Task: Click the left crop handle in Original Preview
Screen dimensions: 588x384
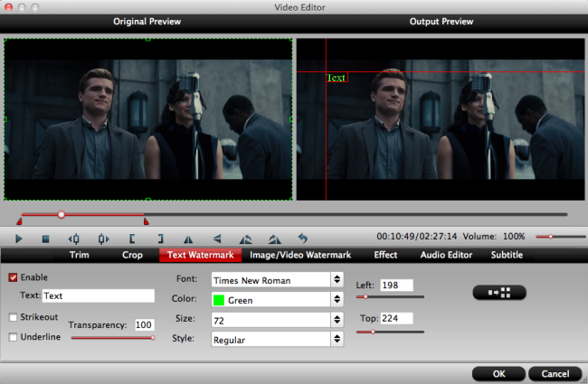Action: click(5, 119)
